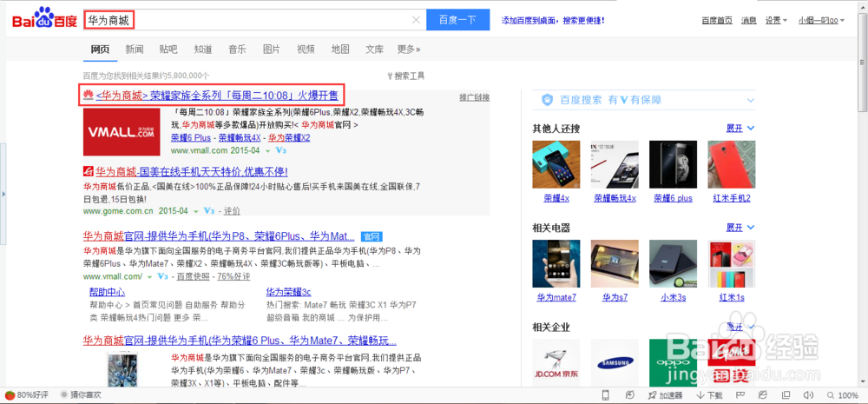Toggle the speaker mute icon in status bar

(x=808, y=395)
